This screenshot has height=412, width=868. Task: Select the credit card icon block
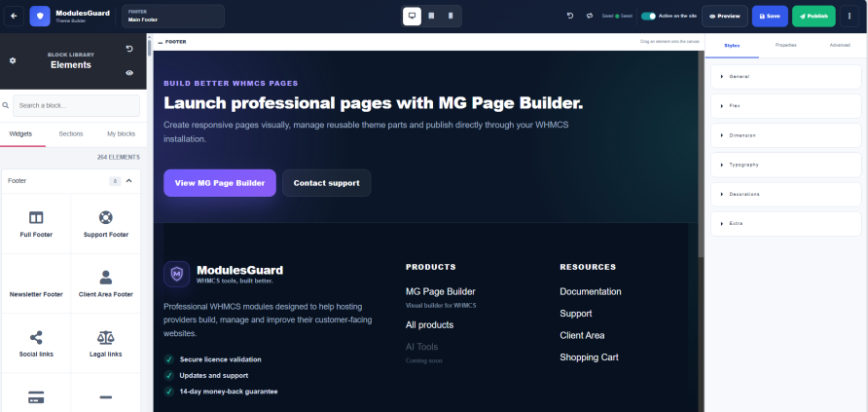[x=36, y=397]
